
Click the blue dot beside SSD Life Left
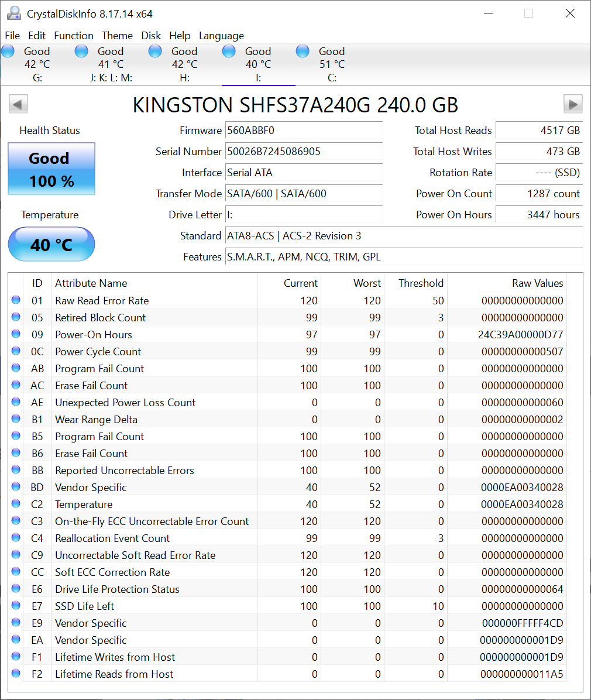16,605
